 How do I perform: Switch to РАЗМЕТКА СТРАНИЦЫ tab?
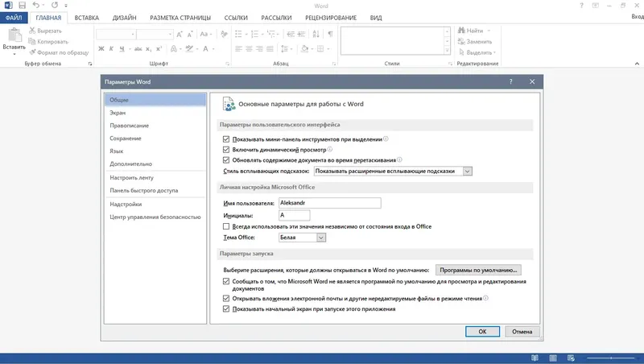click(180, 18)
